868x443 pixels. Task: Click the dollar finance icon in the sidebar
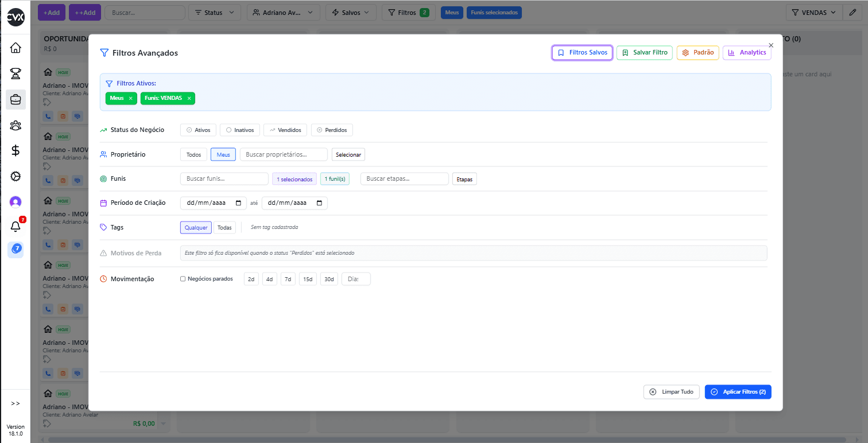tap(15, 151)
